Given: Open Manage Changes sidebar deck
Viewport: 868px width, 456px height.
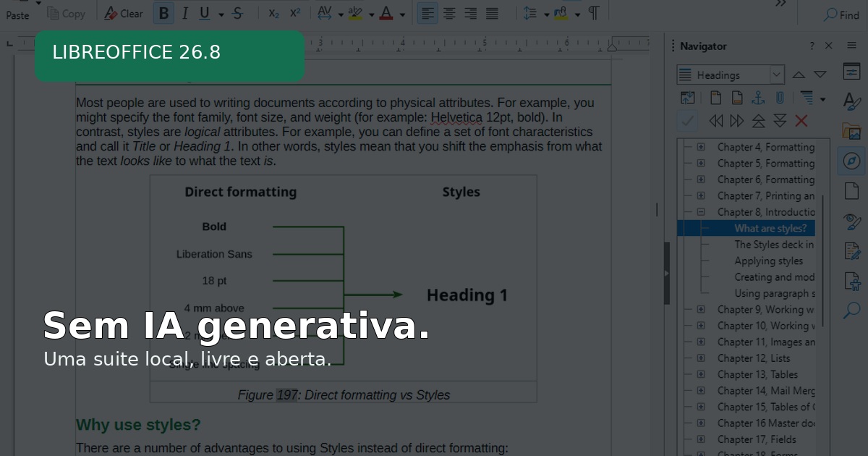Looking at the screenshot, I should pos(852,250).
